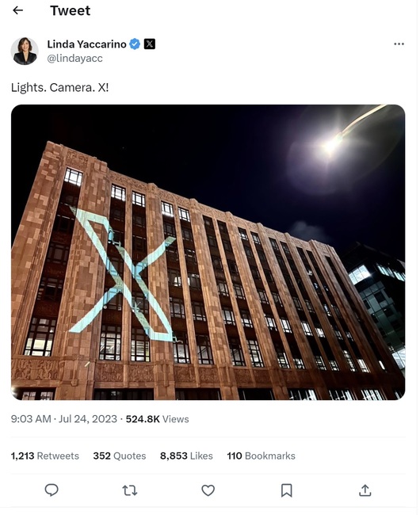Click the X affiliation badge beside name
The height and width of the screenshot is (515, 420).
150,44
